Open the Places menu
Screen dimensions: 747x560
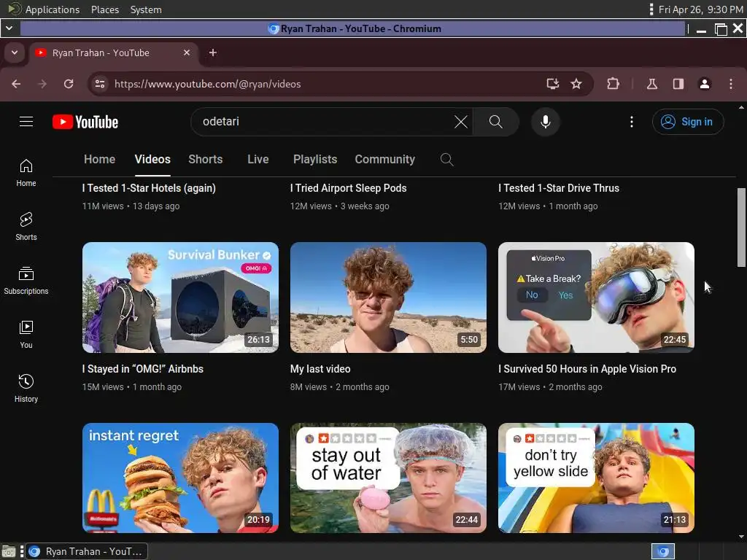coord(105,9)
